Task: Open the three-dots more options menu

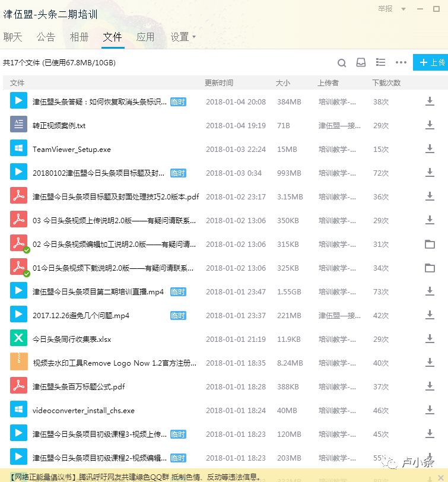Action: [x=401, y=62]
